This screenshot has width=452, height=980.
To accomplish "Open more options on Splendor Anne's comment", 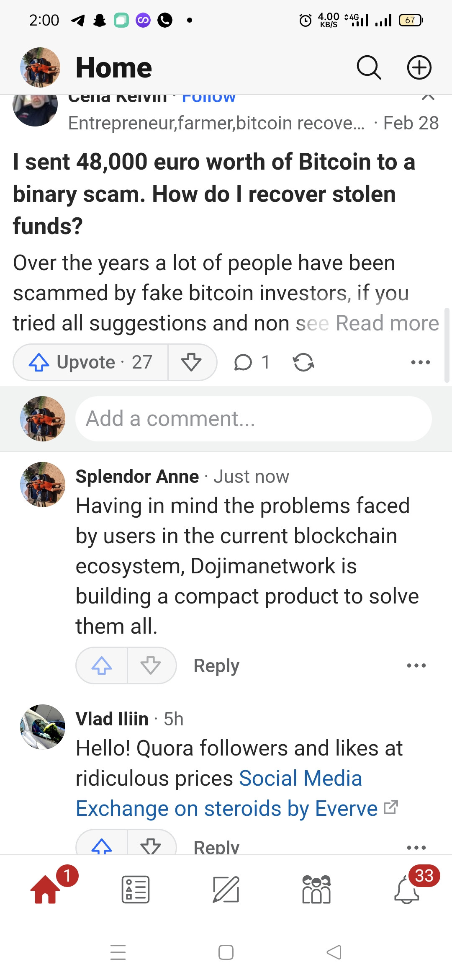I will [x=416, y=665].
